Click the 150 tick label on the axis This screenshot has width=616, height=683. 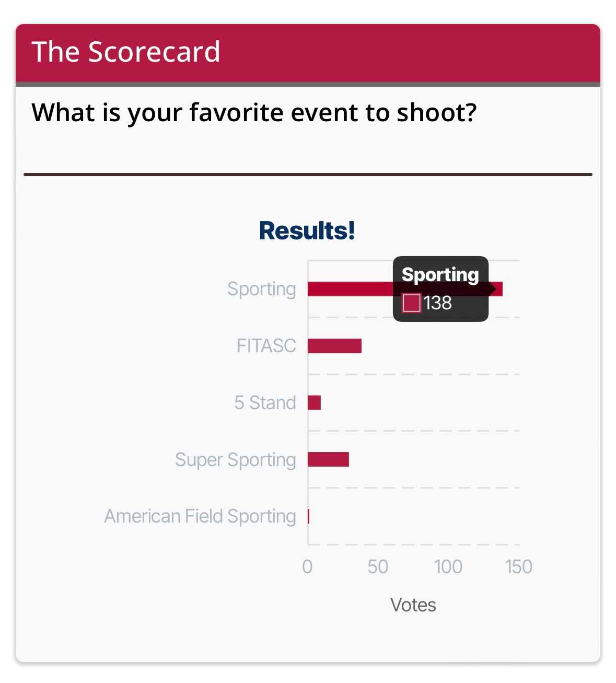(x=519, y=567)
